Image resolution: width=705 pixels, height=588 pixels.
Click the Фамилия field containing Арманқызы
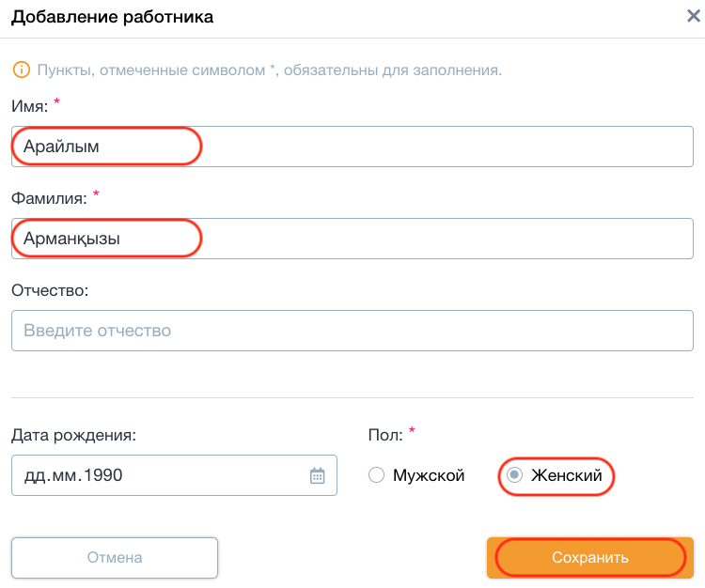tap(352, 239)
